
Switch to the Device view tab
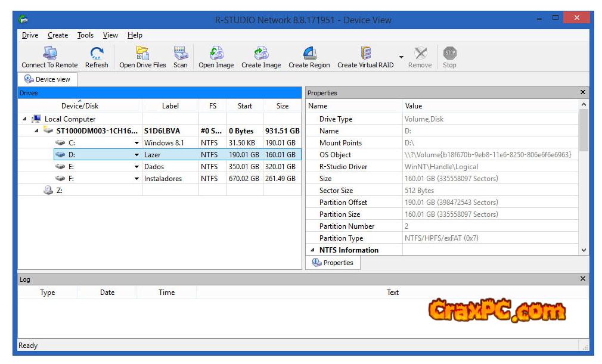pos(48,79)
